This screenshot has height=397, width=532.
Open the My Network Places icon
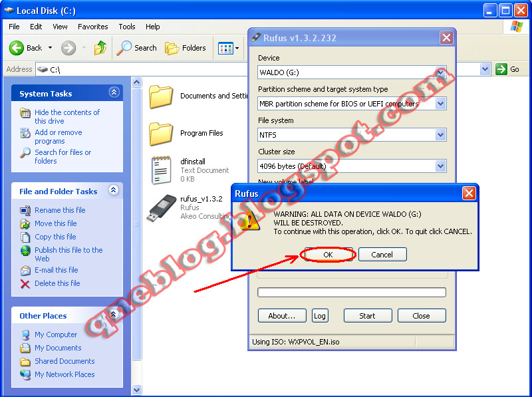25,374
